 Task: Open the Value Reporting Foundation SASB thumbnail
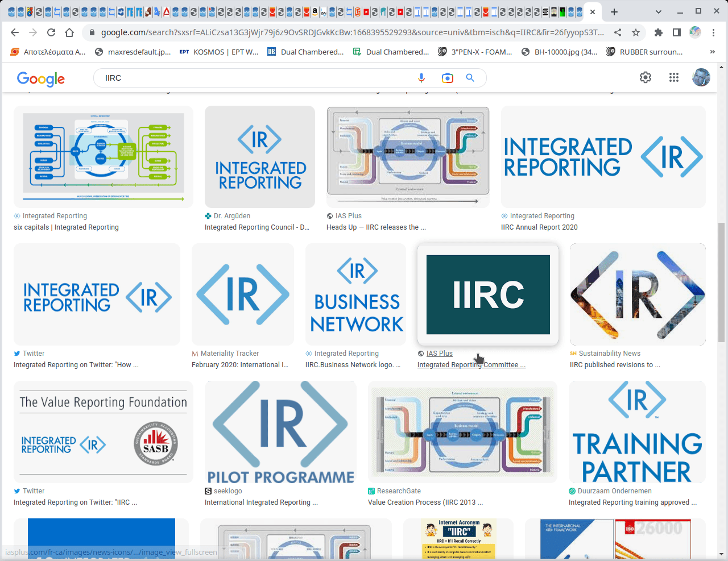point(104,432)
